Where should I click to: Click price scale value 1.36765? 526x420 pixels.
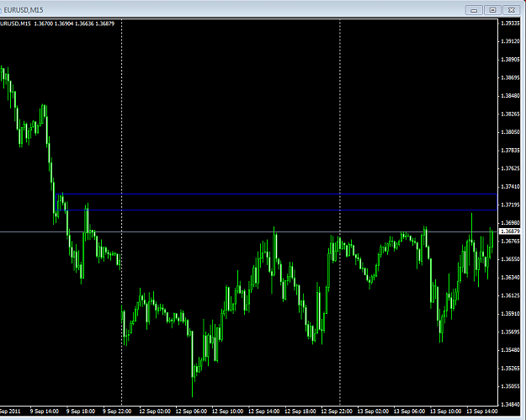510,241
